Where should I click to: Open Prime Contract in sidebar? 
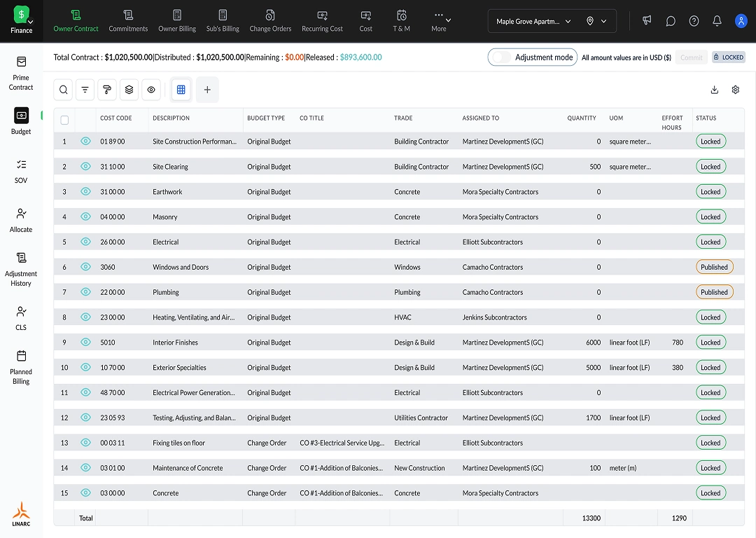pyautogui.click(x=21, y=74)
